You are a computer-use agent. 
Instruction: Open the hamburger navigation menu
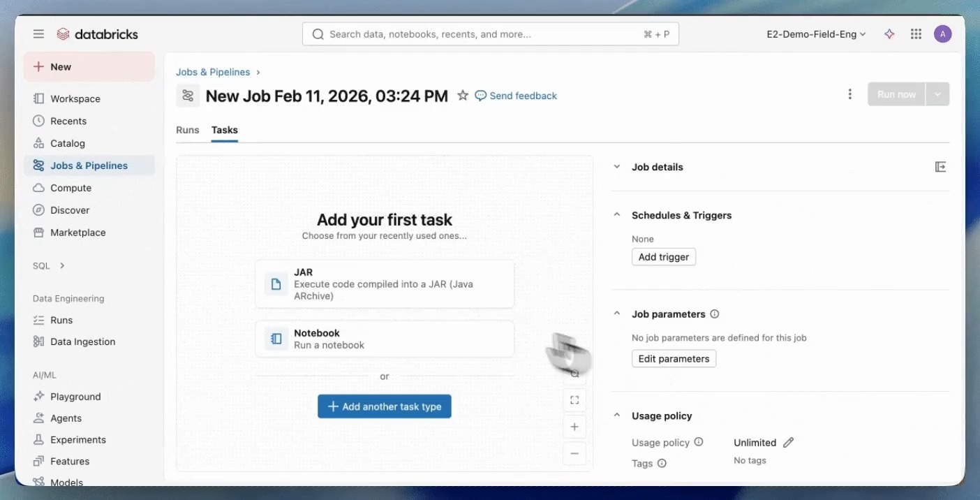pyautogui.click(x=38, y=34)
